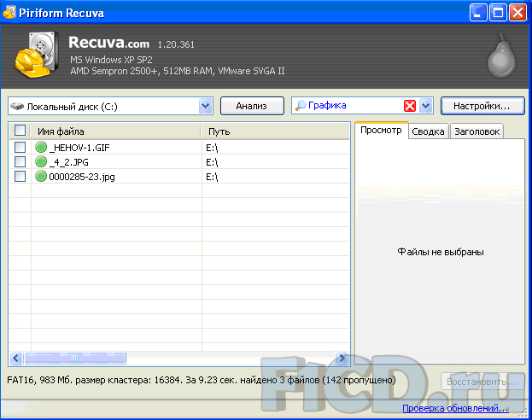The height and width of the screenshot is (420, 532).
Task: Click the Файлы не выбраны preview message
Action: (441, 252)
